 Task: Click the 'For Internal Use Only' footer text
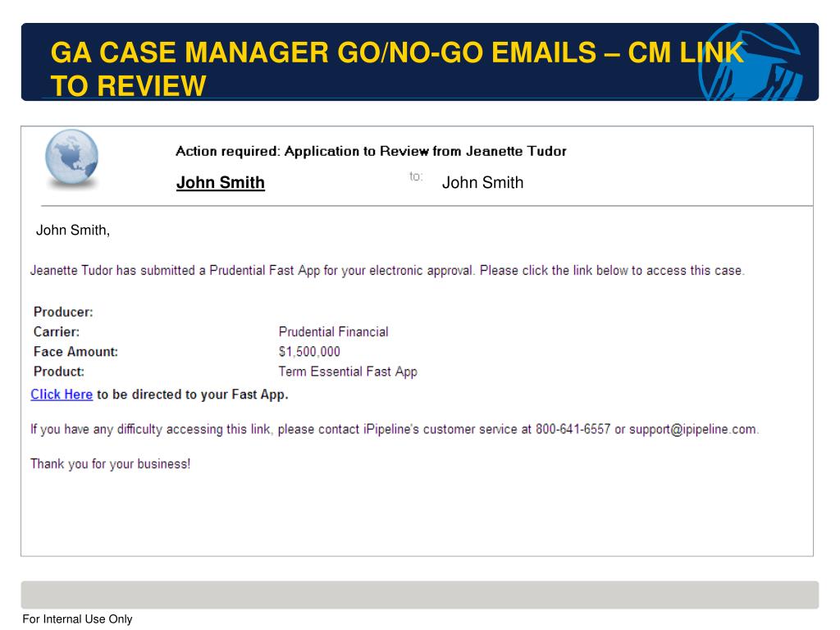pos(77,619)
